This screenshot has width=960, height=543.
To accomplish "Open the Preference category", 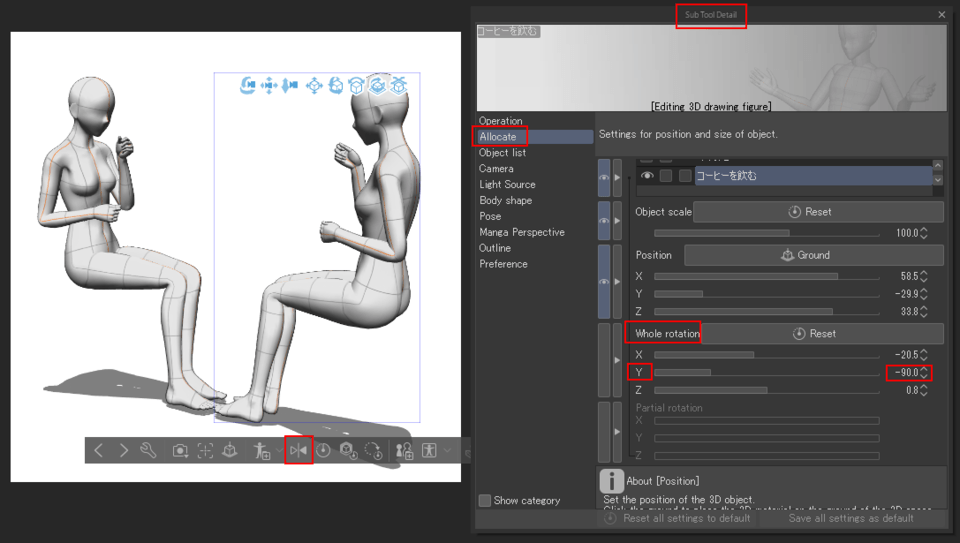I will point(503,264).
